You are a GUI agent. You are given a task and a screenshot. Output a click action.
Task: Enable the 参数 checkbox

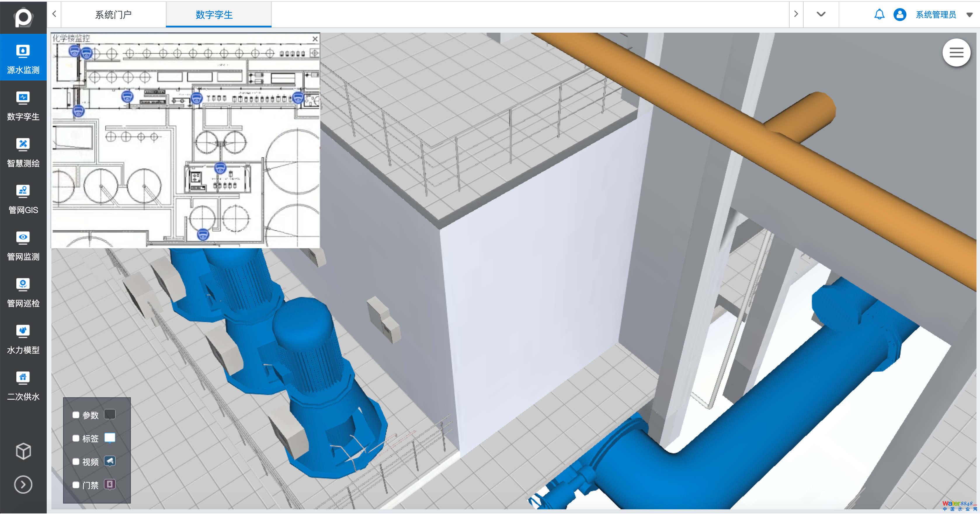76,415
